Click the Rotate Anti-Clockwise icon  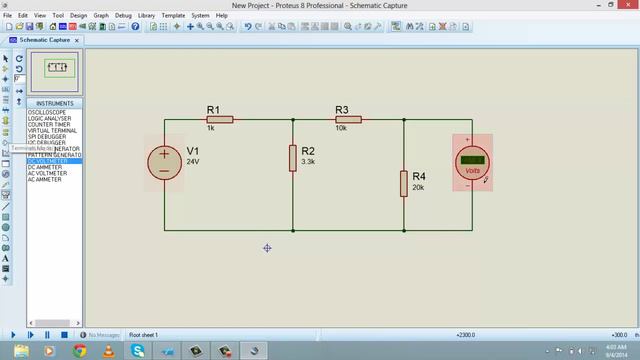coord(19,69)
